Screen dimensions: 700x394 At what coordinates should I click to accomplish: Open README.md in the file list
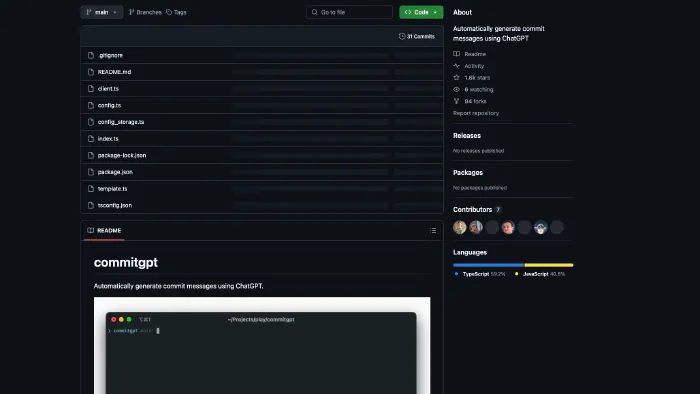coord(114,72)
